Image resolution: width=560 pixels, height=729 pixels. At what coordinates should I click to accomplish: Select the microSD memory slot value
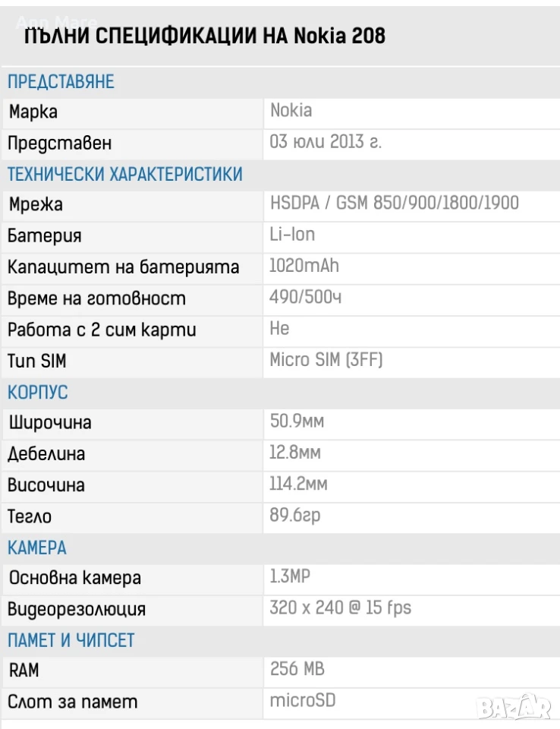click(303, 700)
